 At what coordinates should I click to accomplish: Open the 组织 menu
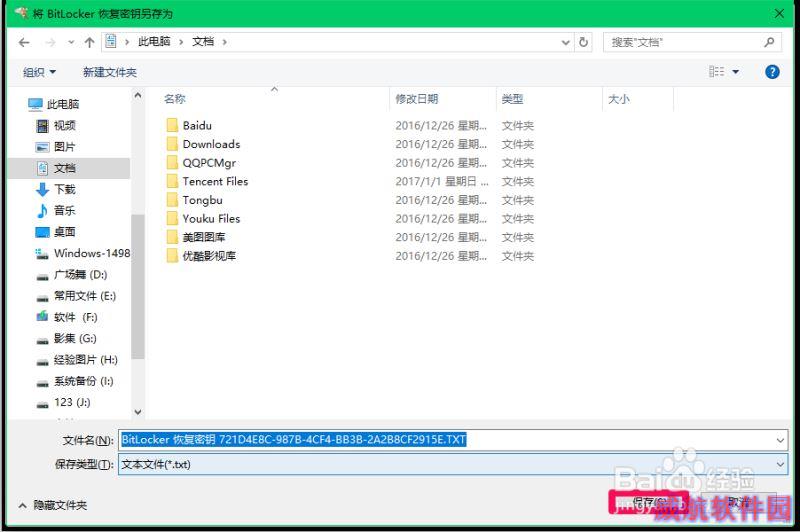(x=39, y=72)
